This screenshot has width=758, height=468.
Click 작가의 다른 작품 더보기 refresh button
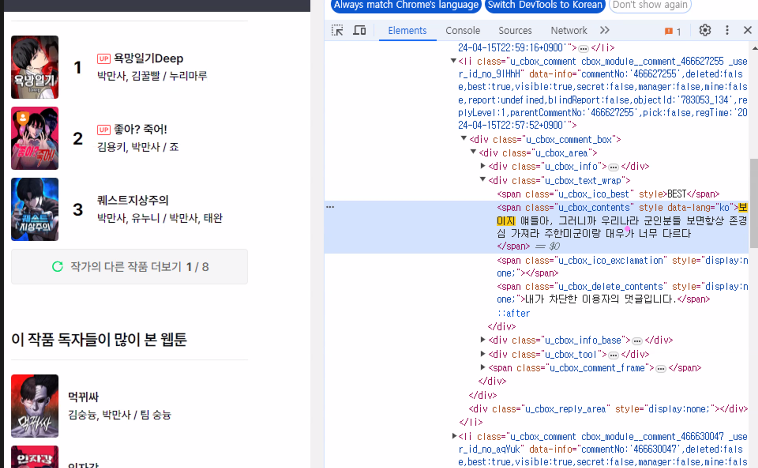coord(130,266)
